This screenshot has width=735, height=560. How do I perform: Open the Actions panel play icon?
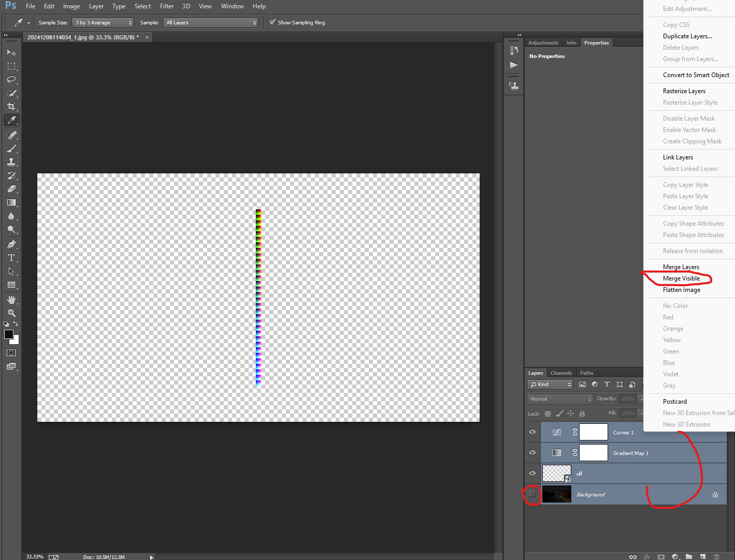514,65
